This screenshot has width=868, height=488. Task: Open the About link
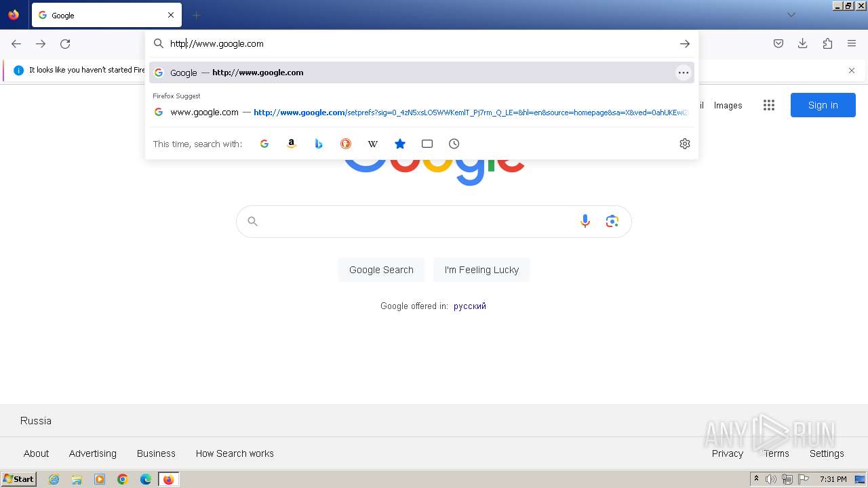(x=36, y=453)
